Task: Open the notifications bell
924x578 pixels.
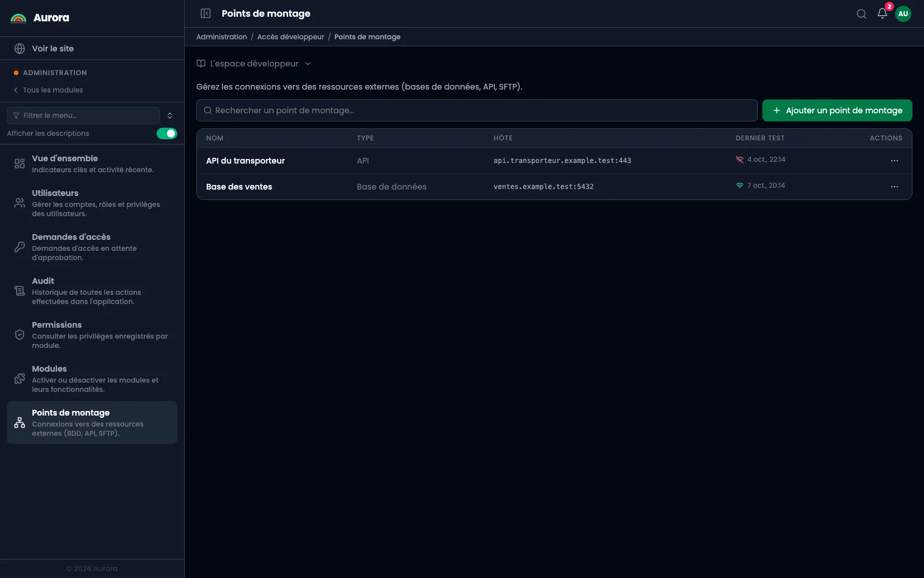Action: coord(882,13)
